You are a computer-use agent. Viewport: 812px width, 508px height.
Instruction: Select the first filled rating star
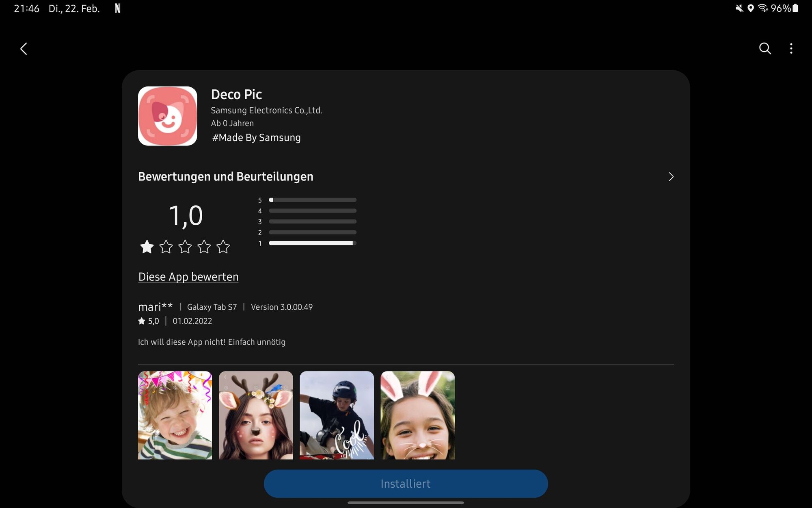(147, 246)
